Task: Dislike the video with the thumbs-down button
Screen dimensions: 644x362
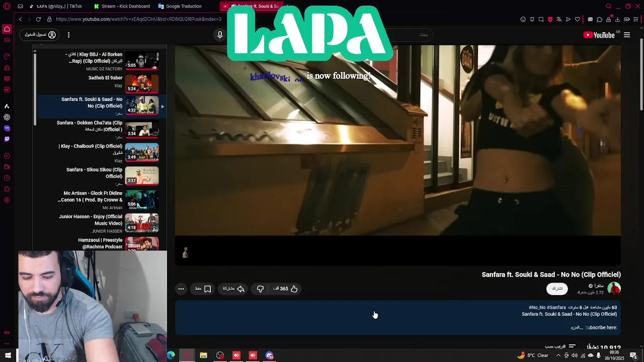Action: tap(260, 289)
